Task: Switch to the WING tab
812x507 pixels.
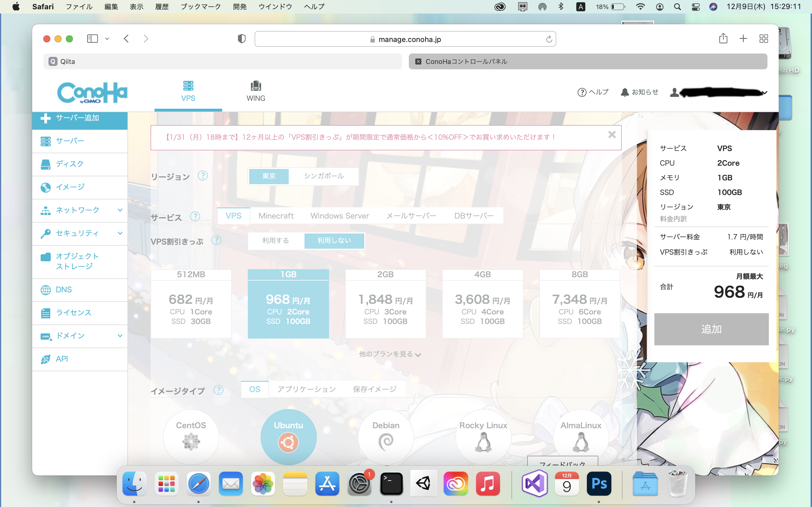Action: coord(256,91)
